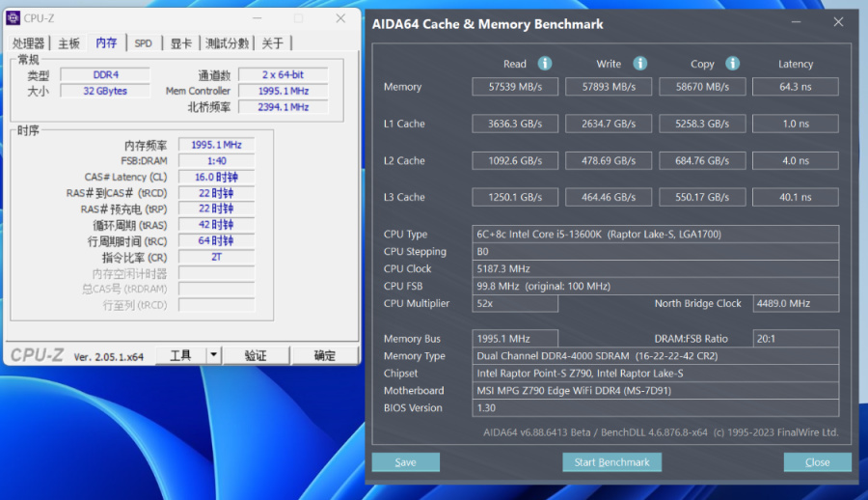
Task: Open the 工具 dropdown arrow in CPU-Z
Action: point(214,355)
